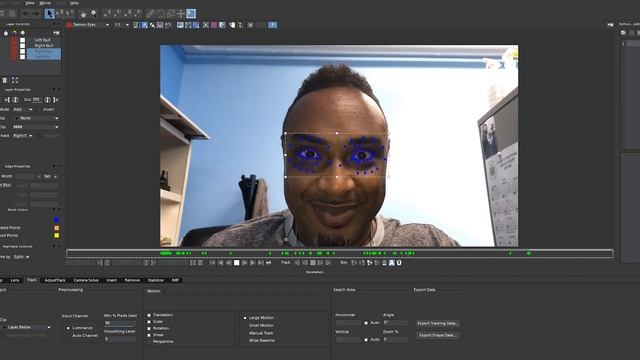The height and width of the screenshot is (360, 640).
Task: Click the Smoothing Level input field
Action: point(120,339)
